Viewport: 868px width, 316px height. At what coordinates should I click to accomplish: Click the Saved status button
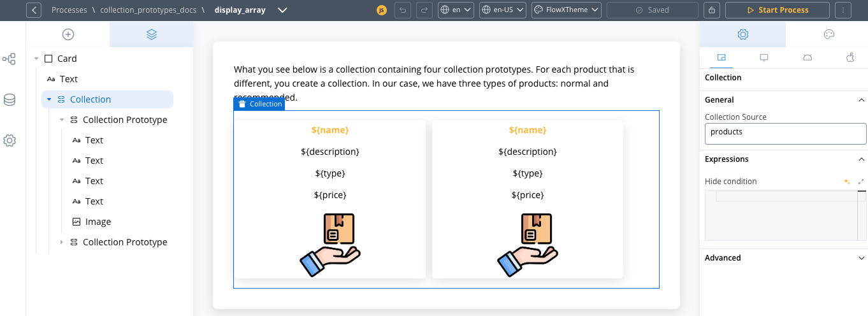pyautogui.click(x=653, y=10)
